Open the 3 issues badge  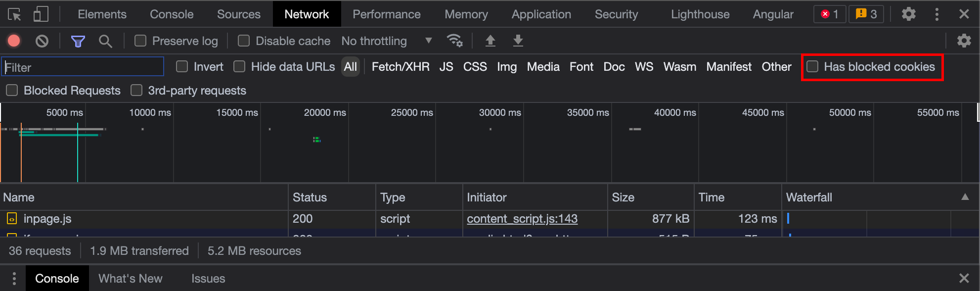tap(866, 14)
